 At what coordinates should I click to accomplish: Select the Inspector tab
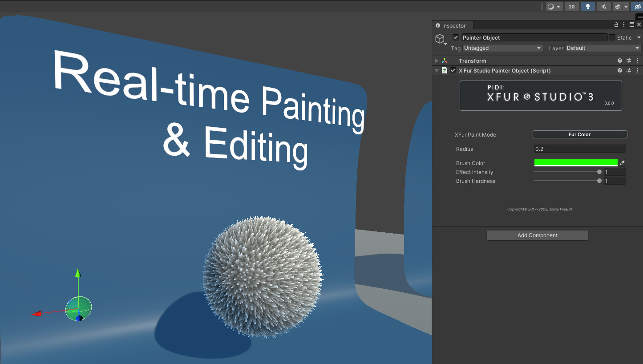tap(452, 25)
